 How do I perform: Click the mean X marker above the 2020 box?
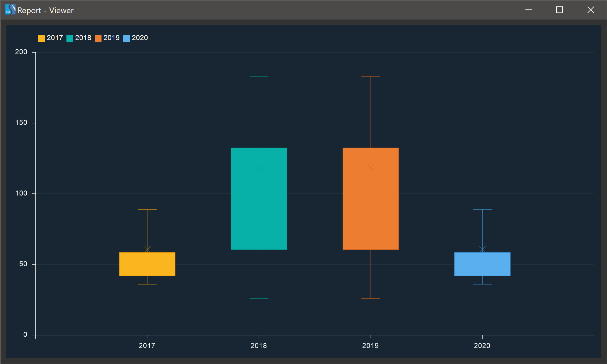(x=482, y=249)
